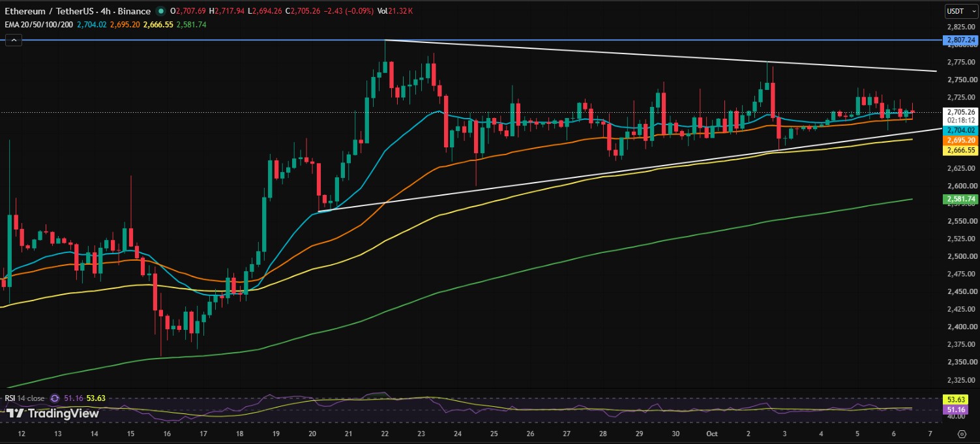Select the descending white upper trendline
Image resolution: width=980 pixels, height=444 pixels.
661,55
